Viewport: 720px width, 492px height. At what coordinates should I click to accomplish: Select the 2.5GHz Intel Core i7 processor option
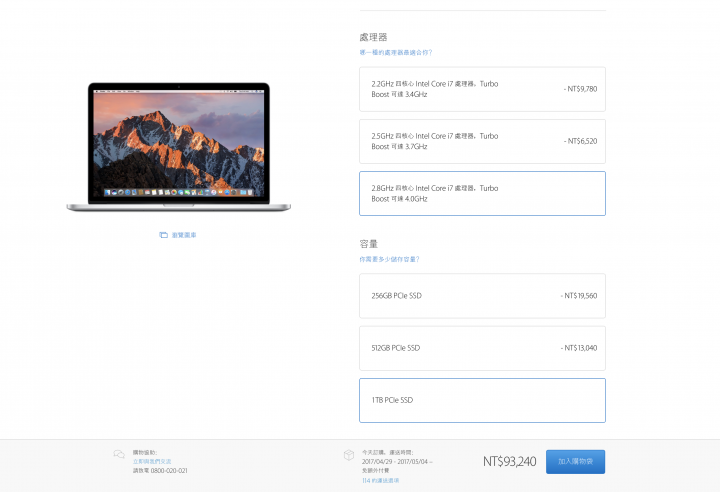pyautogui.click(x=482, y=141)
